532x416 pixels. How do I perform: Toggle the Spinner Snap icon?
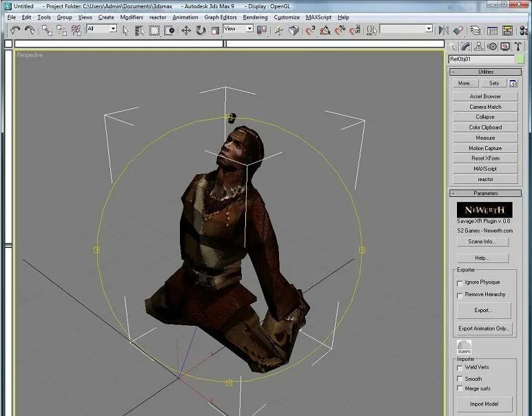(x=355, y=30)
